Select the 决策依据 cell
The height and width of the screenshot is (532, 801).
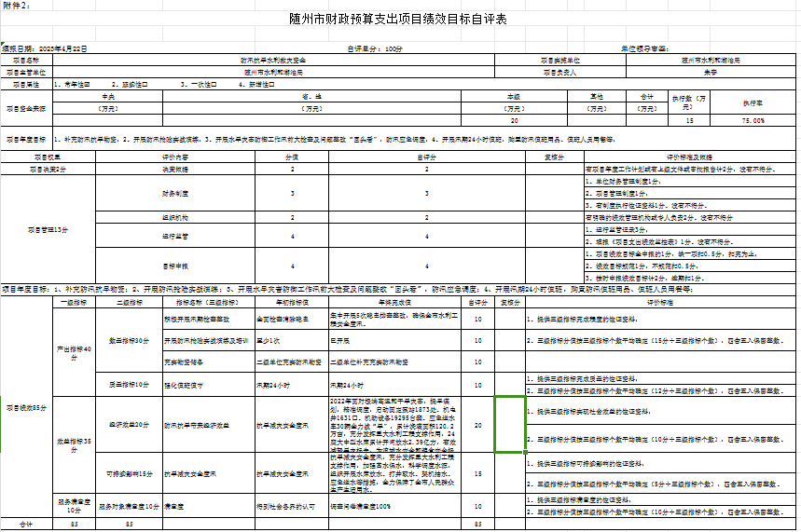175,169
